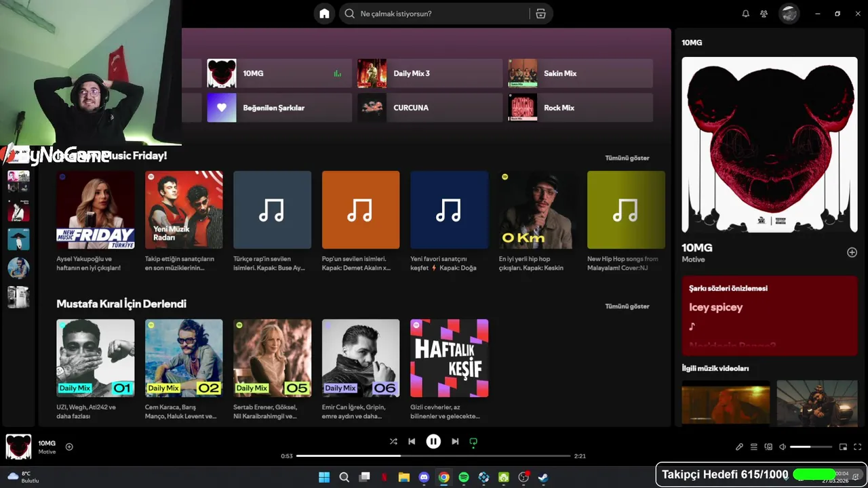Click 'Mustafa Kıral İçin Derlendi' heading

(x=121, y=304)
